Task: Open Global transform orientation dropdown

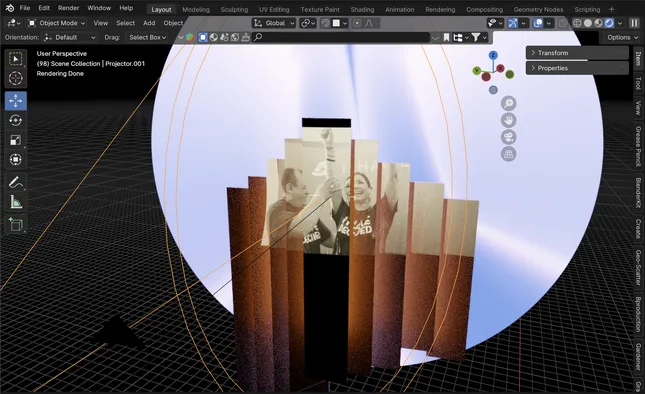Action: [x=274, y=23]
